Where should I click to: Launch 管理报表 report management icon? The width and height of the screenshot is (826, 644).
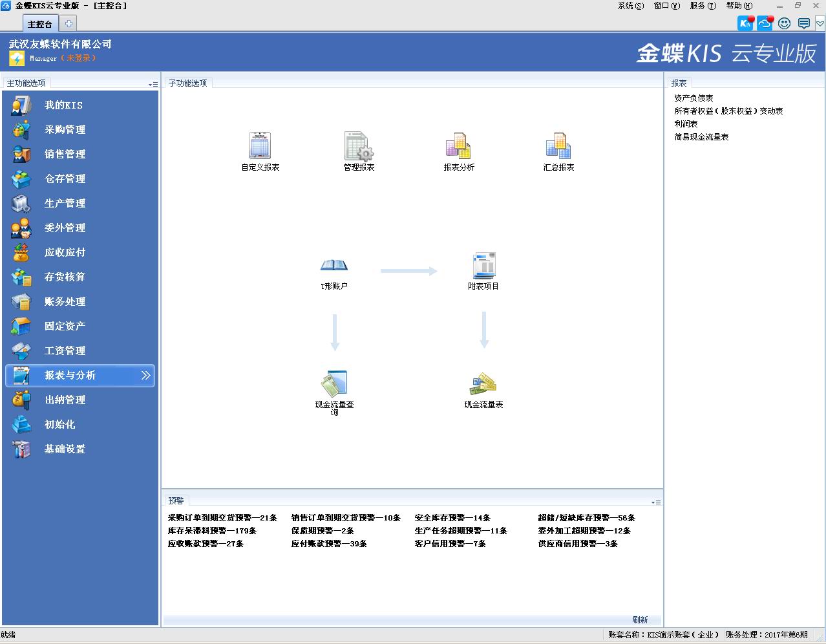point(359,146)
